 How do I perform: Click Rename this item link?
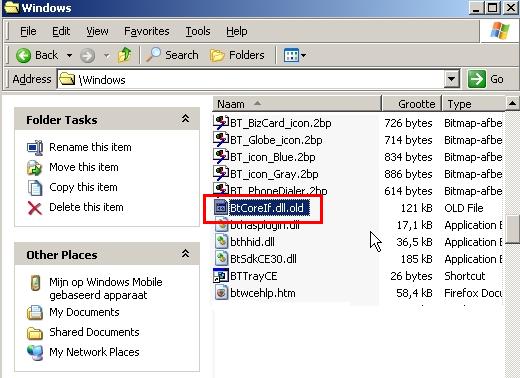coord(90,147)
